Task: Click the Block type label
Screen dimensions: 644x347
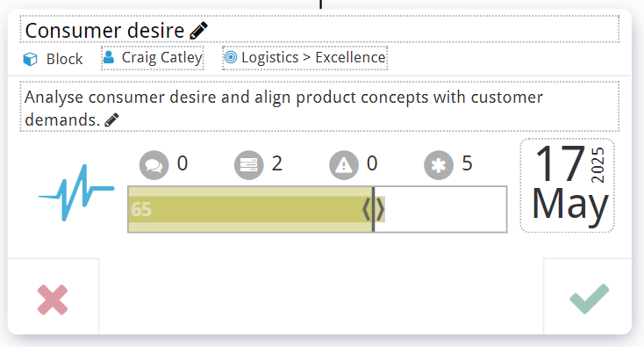Action: coord(64,59)
